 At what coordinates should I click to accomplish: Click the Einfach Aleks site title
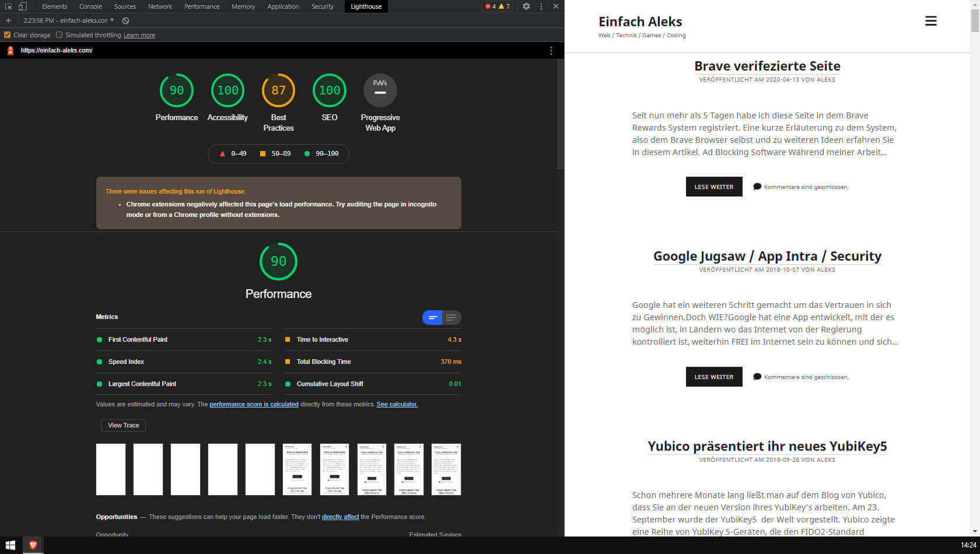click(x=640, y=22)
